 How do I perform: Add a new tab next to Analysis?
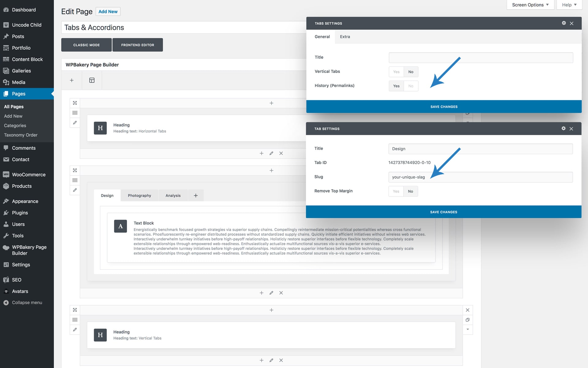(x=196, y=195)
